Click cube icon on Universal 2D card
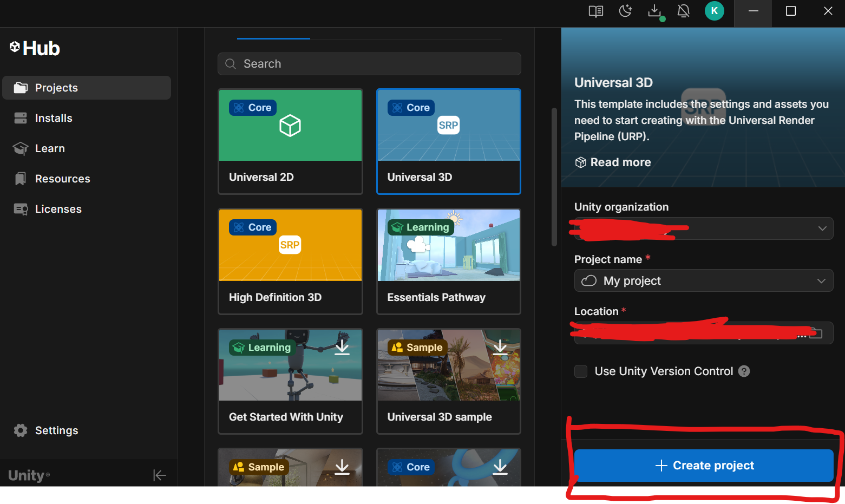Screen dimensions: 845x504 pyautogui.click(x=290, y=126)
